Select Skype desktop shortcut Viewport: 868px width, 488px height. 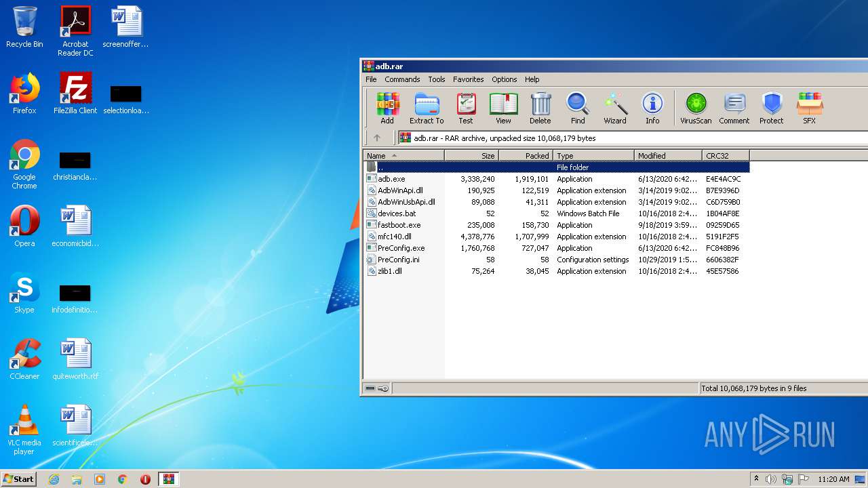point(24,293)
